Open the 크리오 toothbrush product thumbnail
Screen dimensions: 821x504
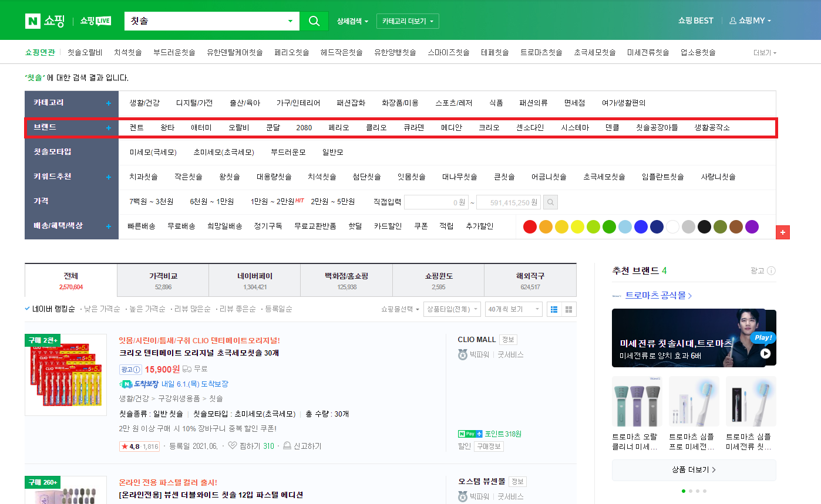[66, 375]
